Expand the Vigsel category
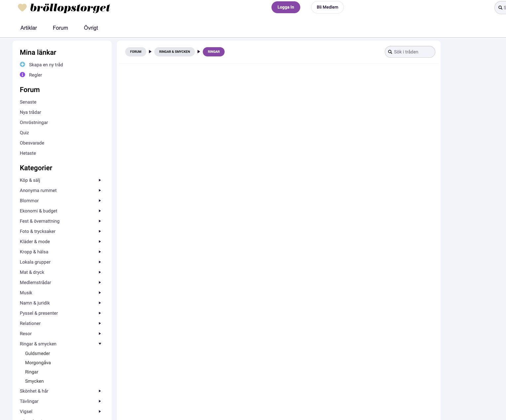 (x=100, y=411)
